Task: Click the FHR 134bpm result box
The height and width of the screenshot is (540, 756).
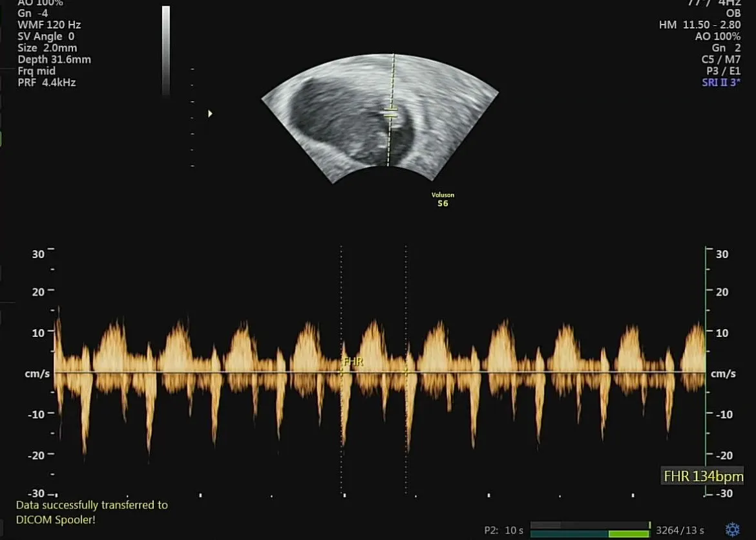Action: click(x=703, y=477)
